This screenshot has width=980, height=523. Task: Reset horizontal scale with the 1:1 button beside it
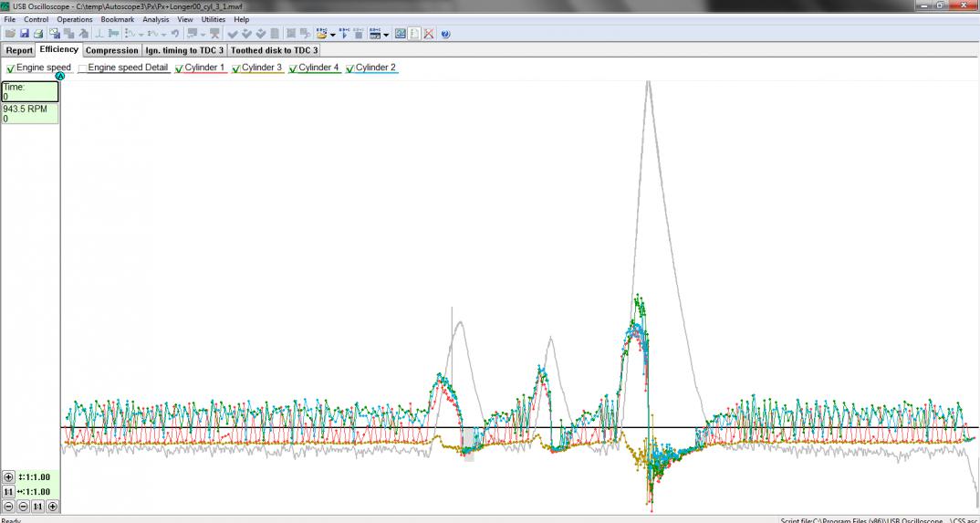point(9,492)
